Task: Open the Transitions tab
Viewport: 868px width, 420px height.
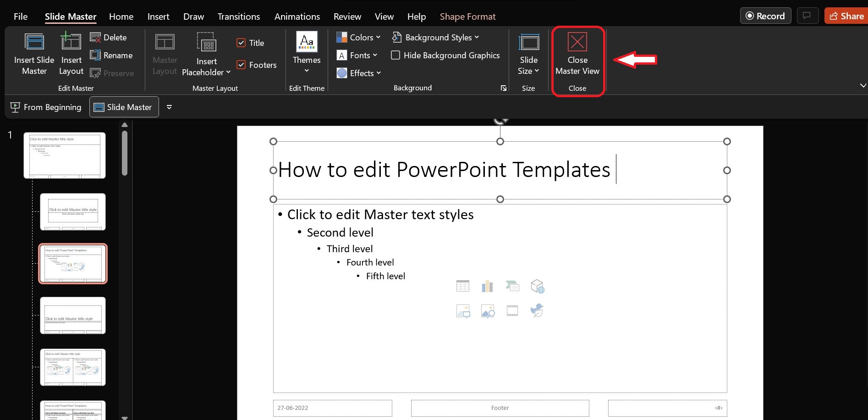Action: point(238,17)
